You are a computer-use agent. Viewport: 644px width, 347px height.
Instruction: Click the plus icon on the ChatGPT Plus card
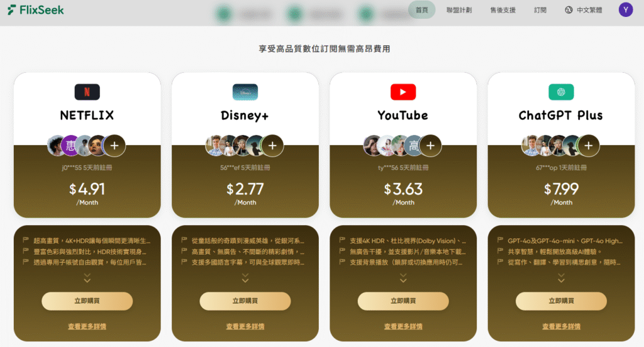[x=589, y=145]
